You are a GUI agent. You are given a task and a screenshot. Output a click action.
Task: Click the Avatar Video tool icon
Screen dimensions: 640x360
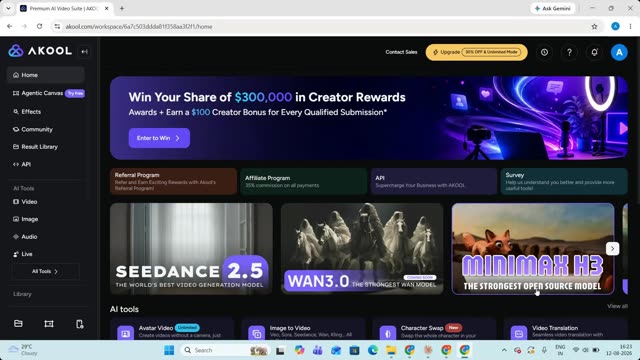point(125,333)
